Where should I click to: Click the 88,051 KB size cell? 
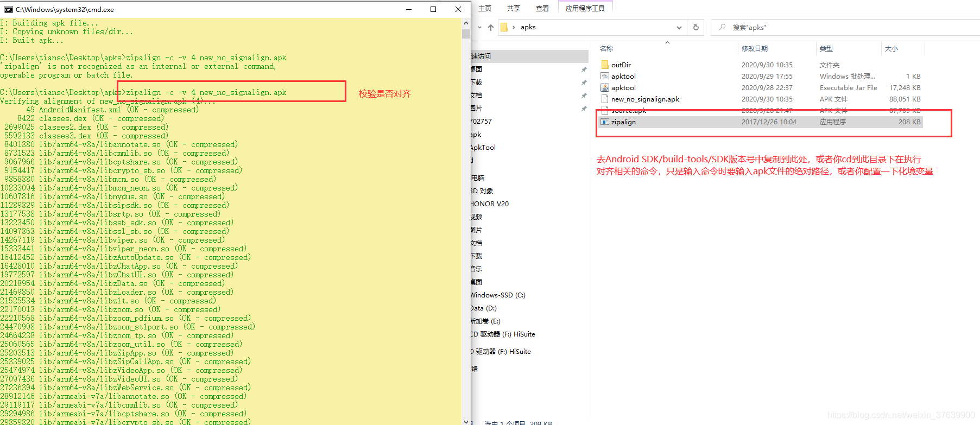click(x=905, y=99)
